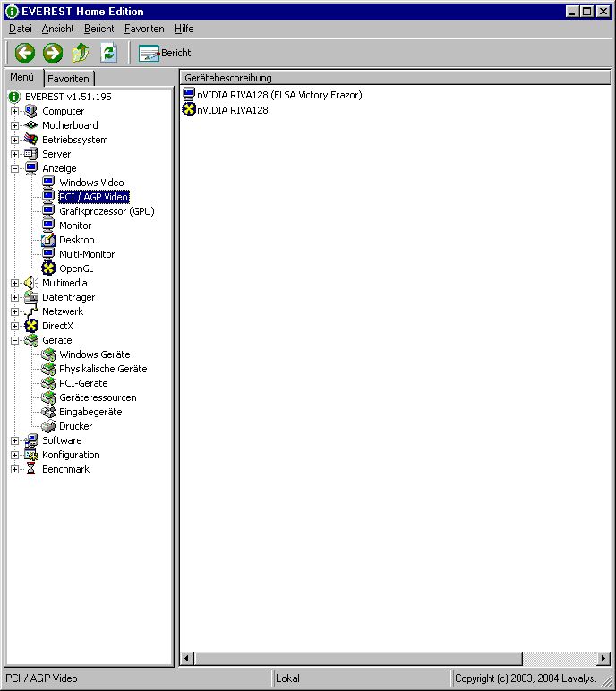Expand the Netzwerk node
The image size is (616, 691).
[x=14, y=311]
